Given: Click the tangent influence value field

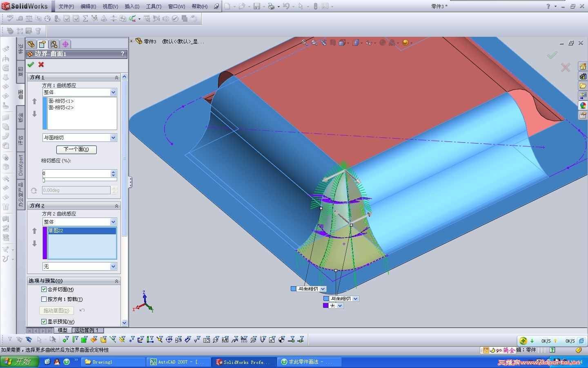Looking at the screenshot, I should point(76,173).
